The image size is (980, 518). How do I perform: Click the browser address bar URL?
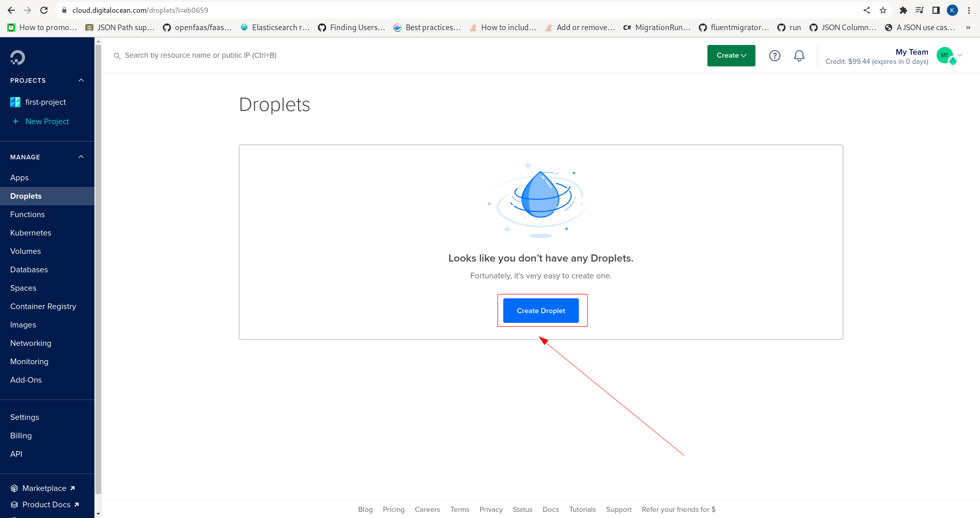[140, 10]
